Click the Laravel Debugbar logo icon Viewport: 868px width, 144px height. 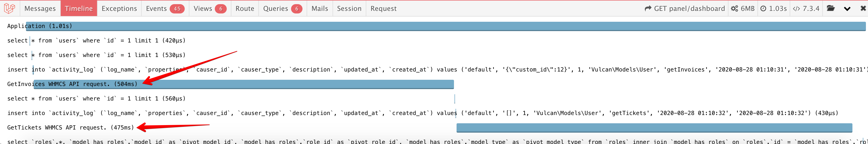pos(9,8)
